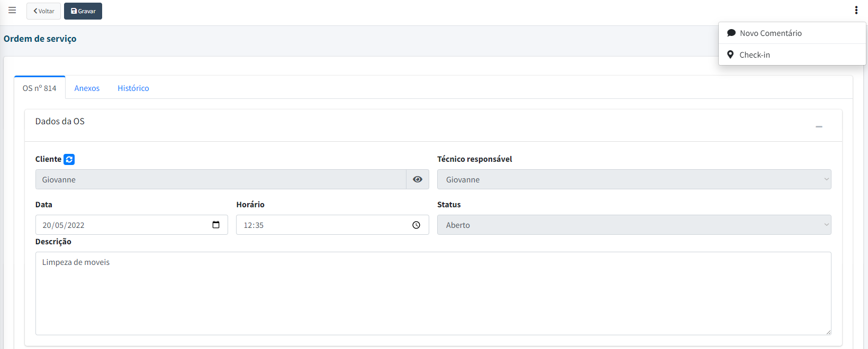Open the calendar picker in Data field
Viewport: 868px width, 349px height.
click(x=216, y=225)
